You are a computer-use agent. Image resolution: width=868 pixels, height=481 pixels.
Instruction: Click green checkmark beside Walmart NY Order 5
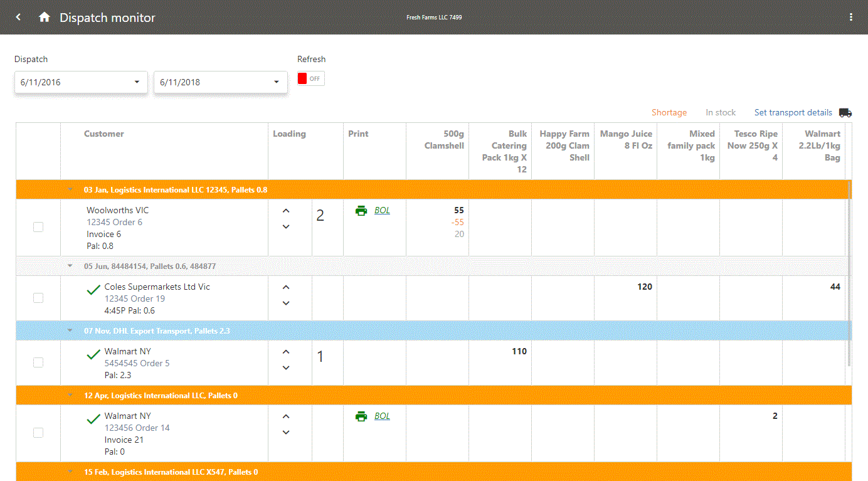(93, 354)
